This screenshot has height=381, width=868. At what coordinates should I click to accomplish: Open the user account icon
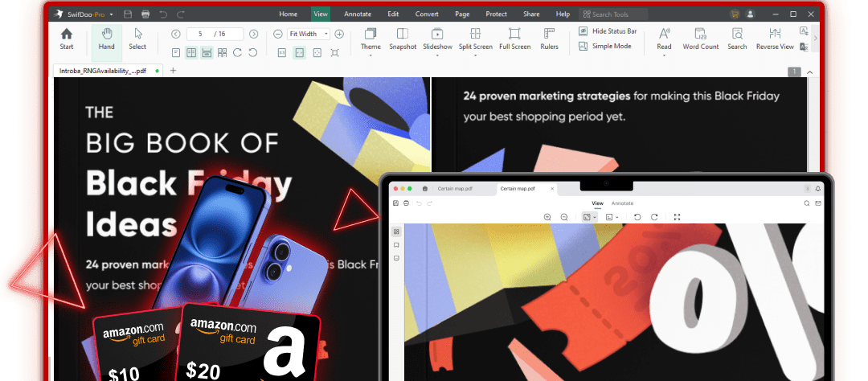(x=750, y=14)
